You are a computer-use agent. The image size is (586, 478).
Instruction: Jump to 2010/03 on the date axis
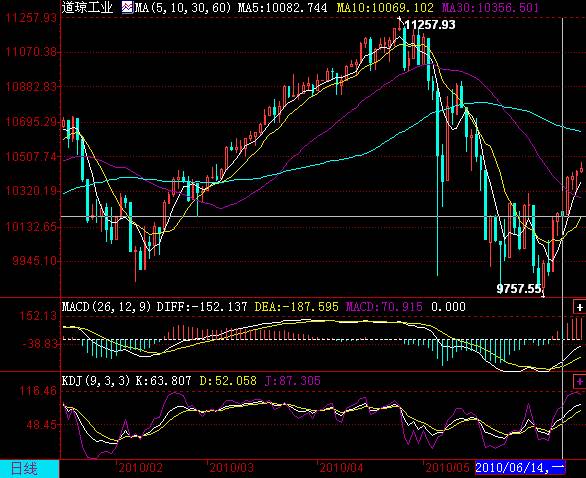(232, 468)
